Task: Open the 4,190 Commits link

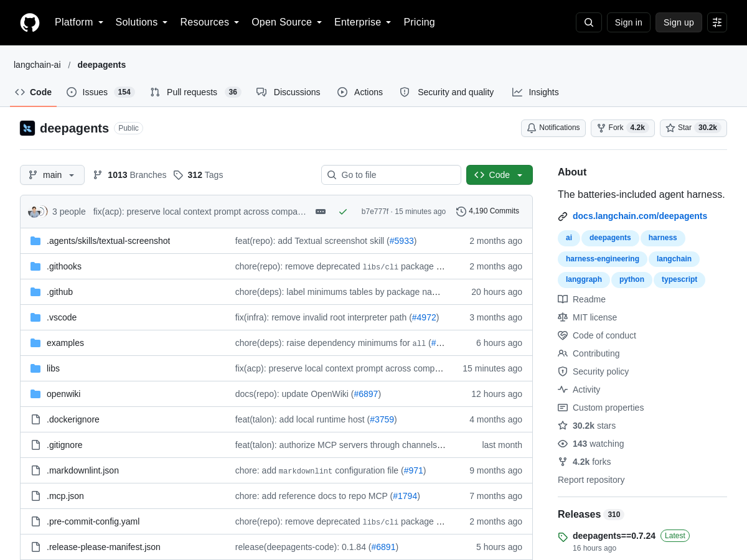Action: point(487,212)
